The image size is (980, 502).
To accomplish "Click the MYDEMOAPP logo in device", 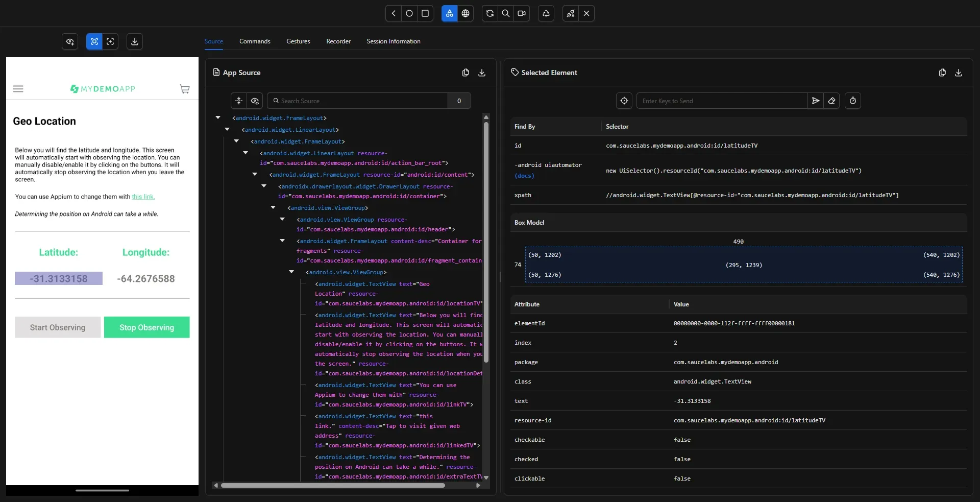I will (103, 89).
